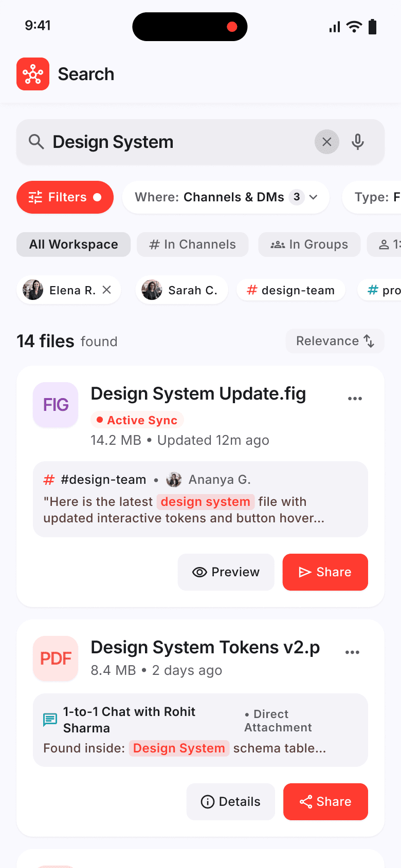Screen dimensions: 401x868
Task: Tap the 9:41 clock
Action: [x=38, y=25]
